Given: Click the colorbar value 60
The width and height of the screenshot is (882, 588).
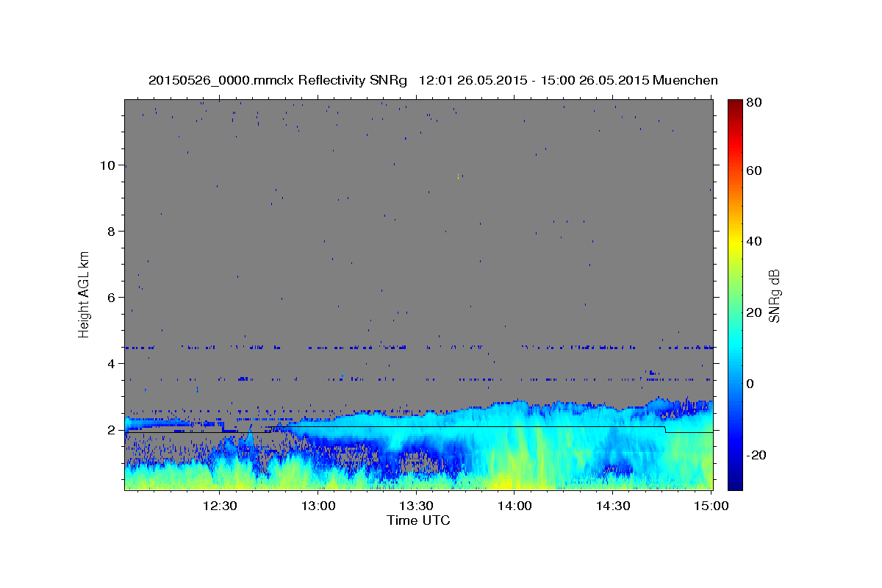Looking at the screenshot, I should pyautogui.click(x=753, y=171).
